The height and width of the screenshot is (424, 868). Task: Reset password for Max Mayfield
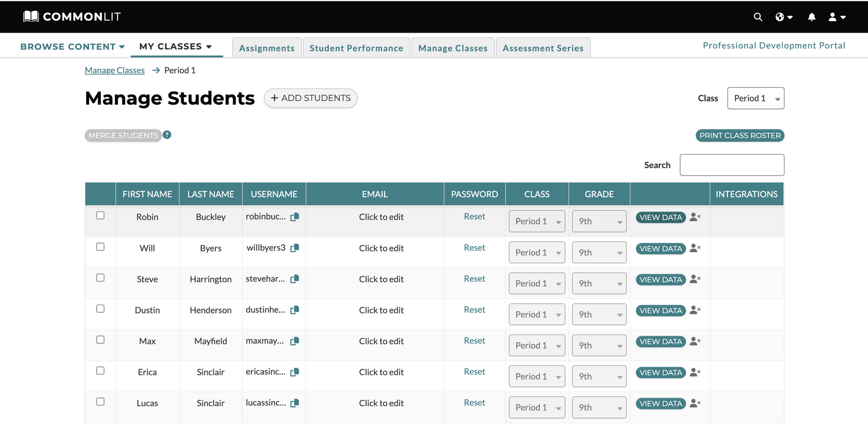[x=475, y=341]
